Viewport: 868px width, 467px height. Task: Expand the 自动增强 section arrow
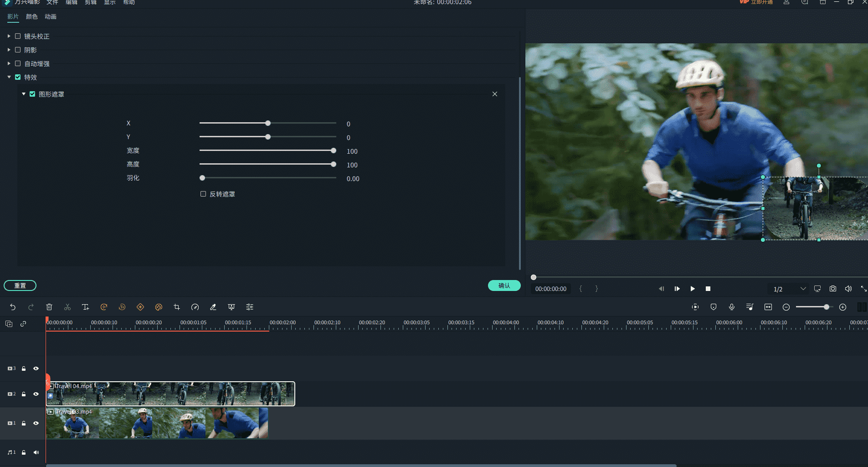click(9, 63)
